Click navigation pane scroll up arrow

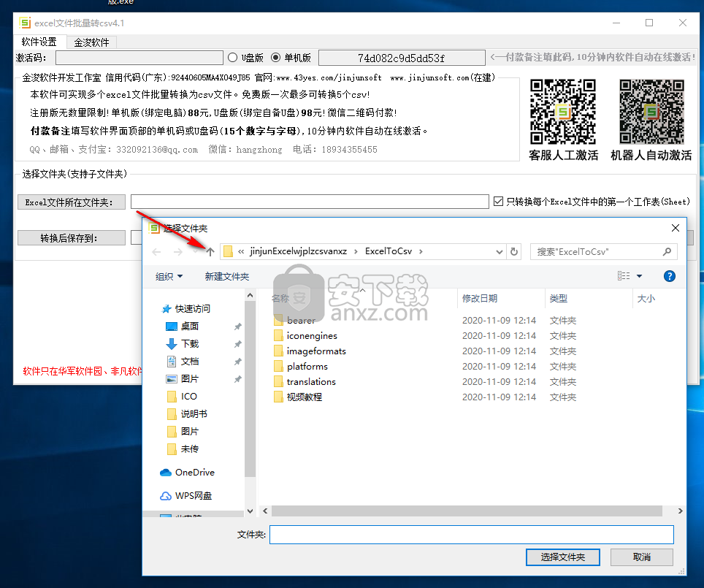click(x=250, y=295)
